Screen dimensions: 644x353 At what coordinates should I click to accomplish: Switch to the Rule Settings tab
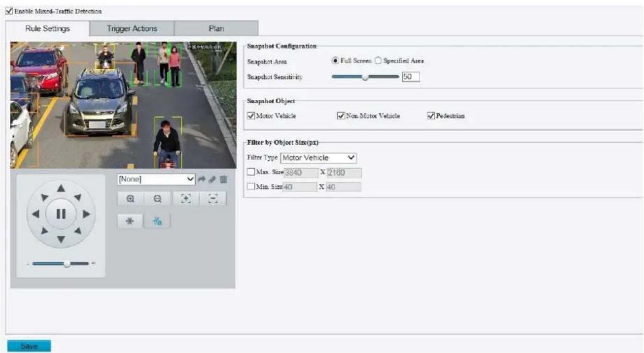point(48,29)
